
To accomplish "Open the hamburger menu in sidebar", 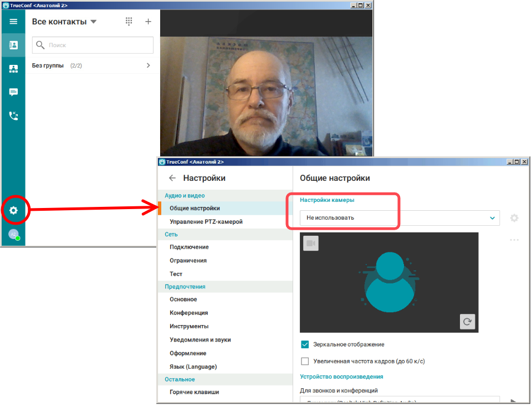I will coord(13,22).
